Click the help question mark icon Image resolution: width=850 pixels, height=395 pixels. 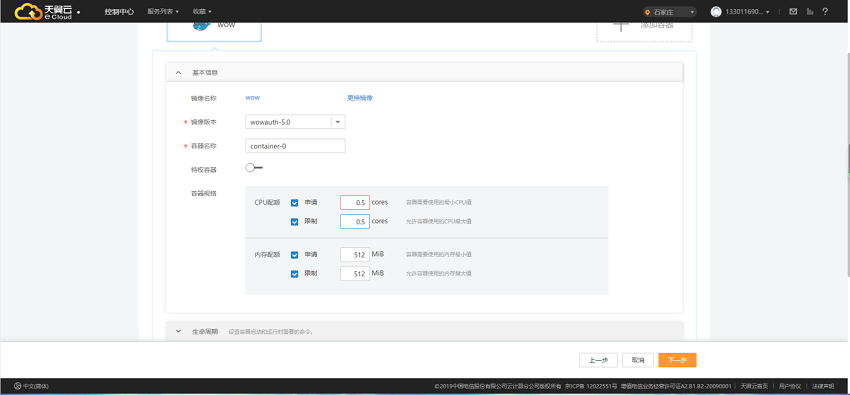click(x=825, y=11)
